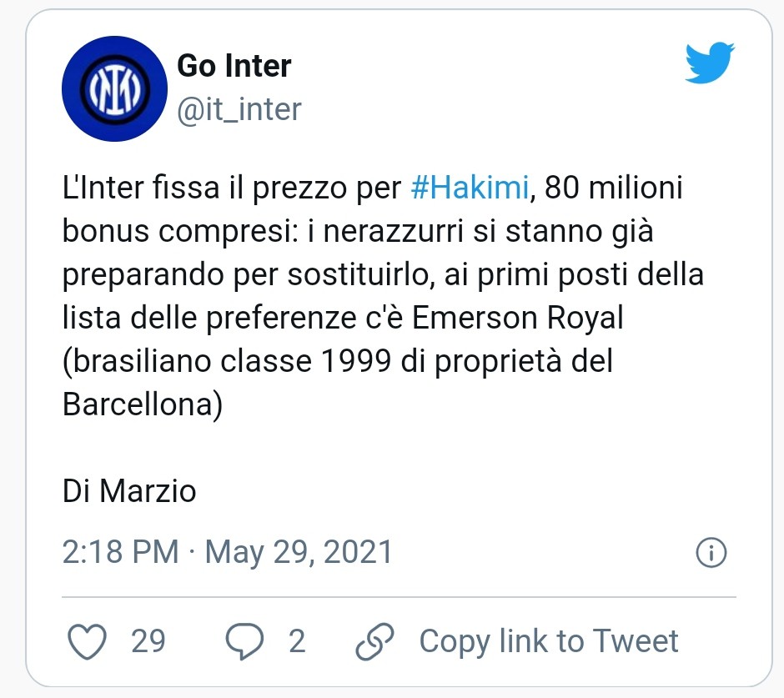Click the name Emerson Royal
The height and width of the screenshot is (698, 784).
tap(519, 318)
